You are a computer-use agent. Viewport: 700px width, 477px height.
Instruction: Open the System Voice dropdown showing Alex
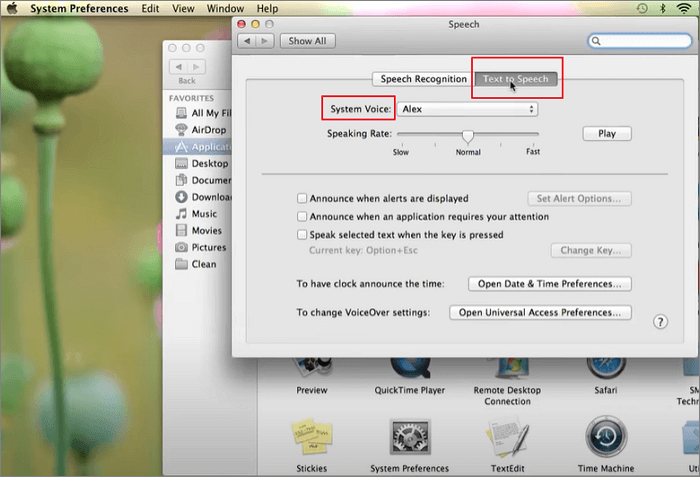(x=467, y=109)
